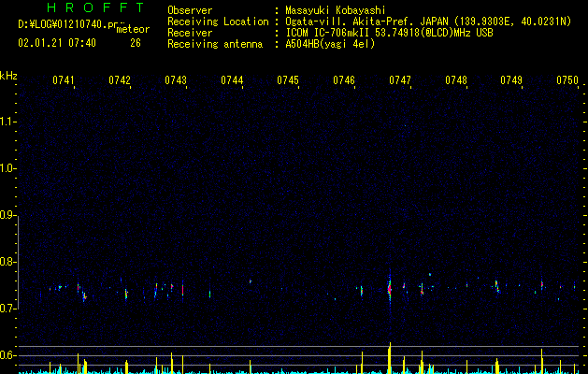Viewport: 588px width, 374px height.
Task: Click the Receiving antenna label
Action: (215, 44)
